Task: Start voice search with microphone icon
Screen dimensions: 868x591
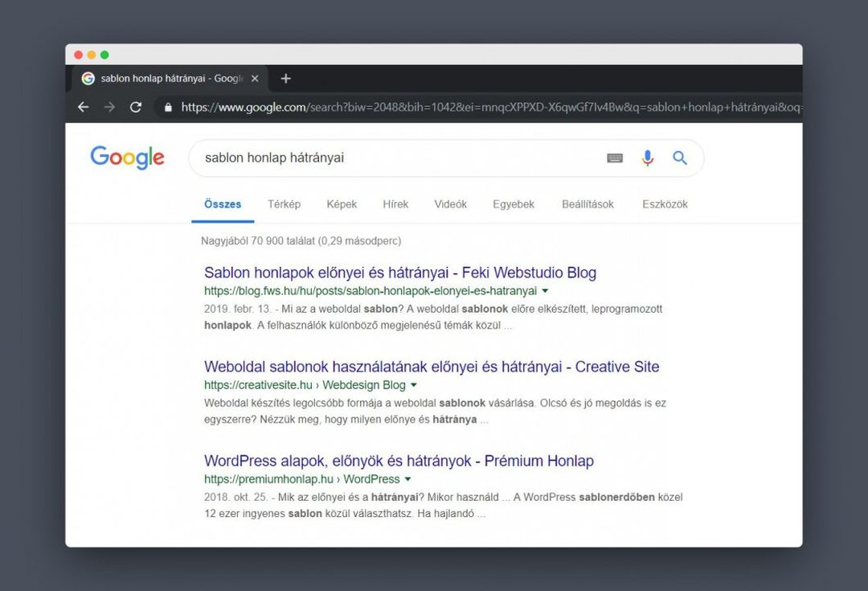Action: tap(647, 158)
